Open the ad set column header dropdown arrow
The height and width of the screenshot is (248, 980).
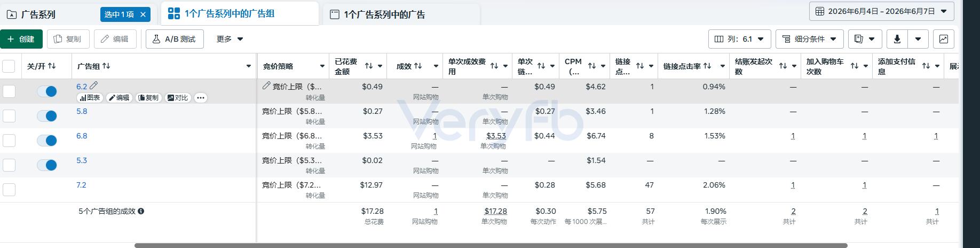[249, 66]
